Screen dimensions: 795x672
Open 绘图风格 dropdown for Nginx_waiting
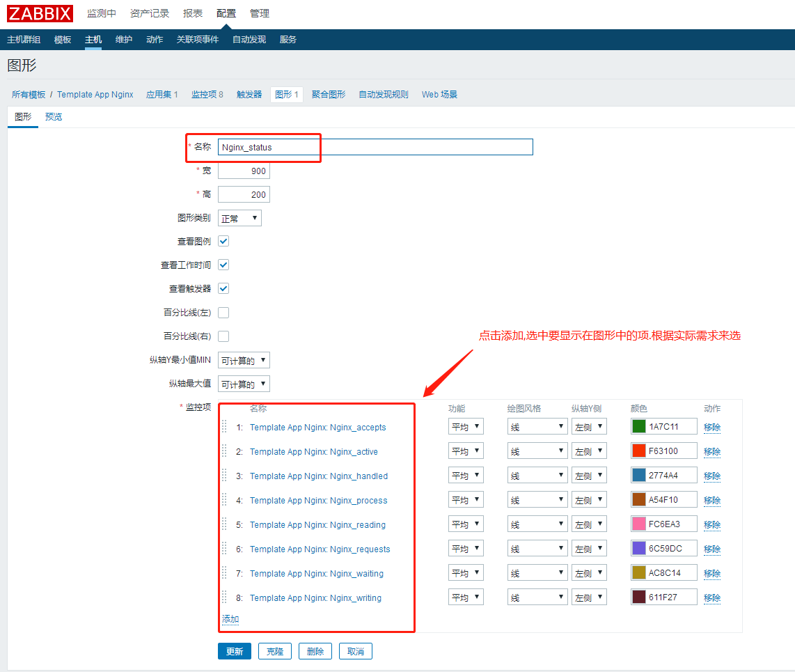click(x=537, y=572)
